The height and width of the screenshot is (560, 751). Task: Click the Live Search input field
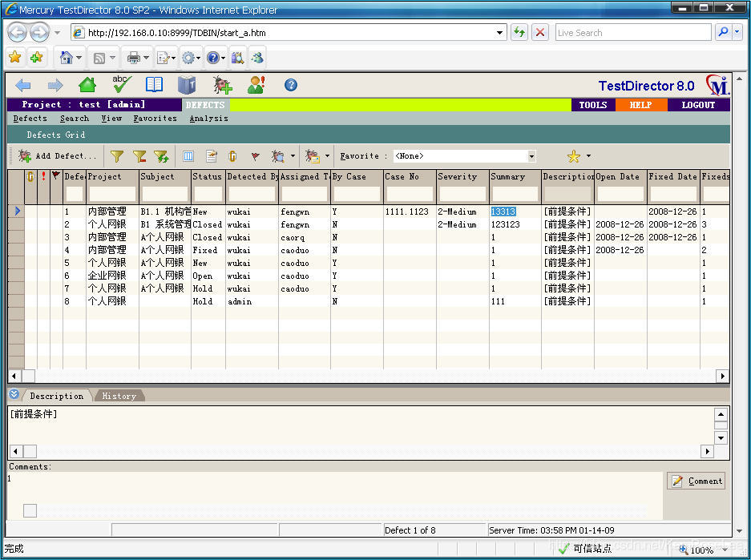click(633, 33)
